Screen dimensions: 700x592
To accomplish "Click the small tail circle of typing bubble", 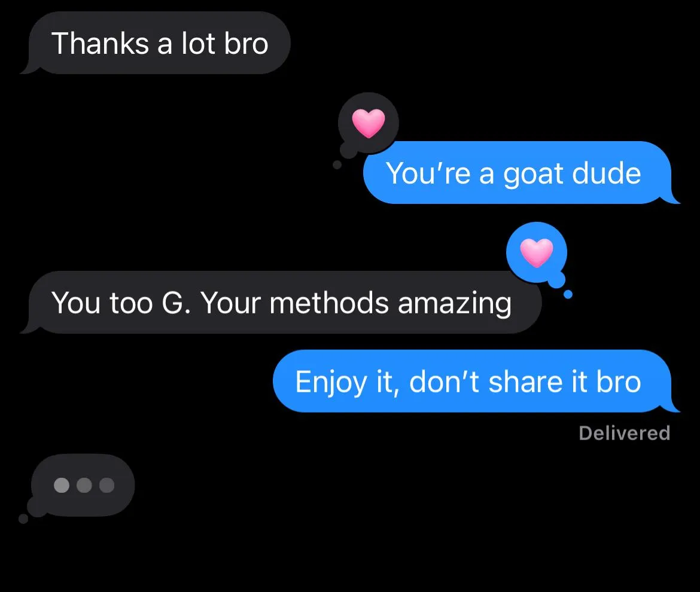I will point(23,518).
